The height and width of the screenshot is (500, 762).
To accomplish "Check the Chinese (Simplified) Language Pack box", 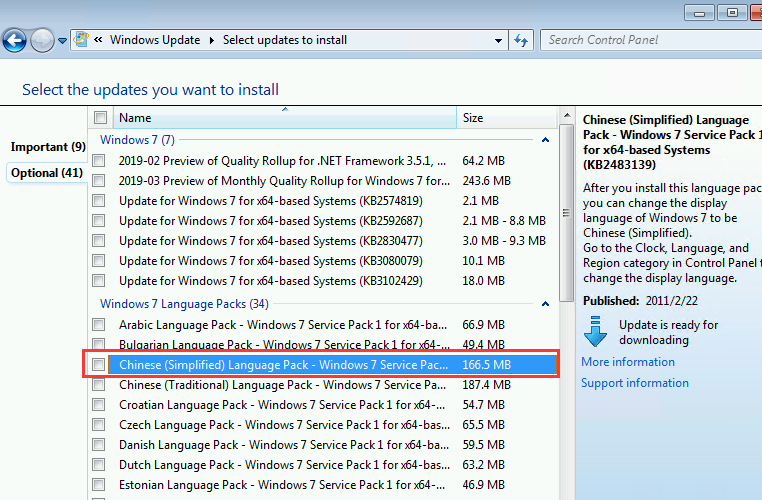I will 98,365.
